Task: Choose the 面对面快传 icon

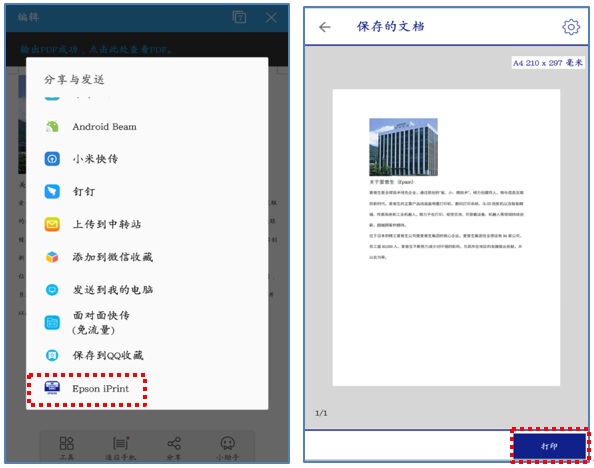Action: click(x=52, y=322)
